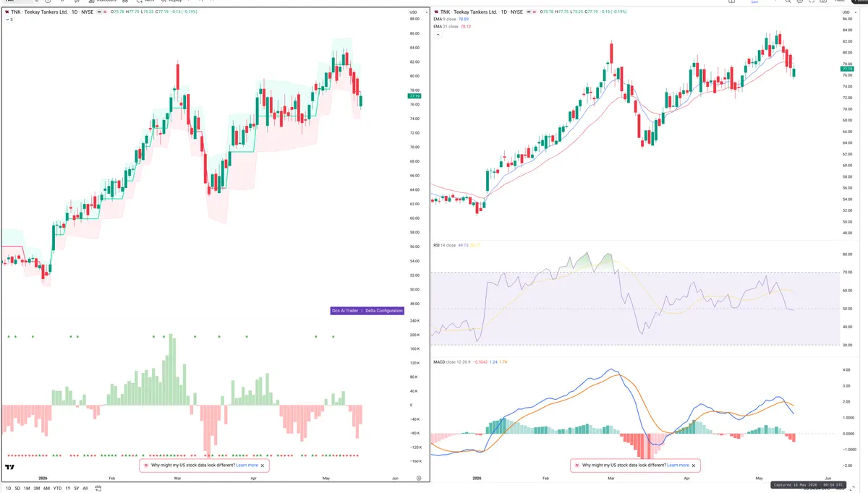Click warning icon in left chart data notice
Image resolution: width=868 pixels, height=493 pixels.
point(146,466)
